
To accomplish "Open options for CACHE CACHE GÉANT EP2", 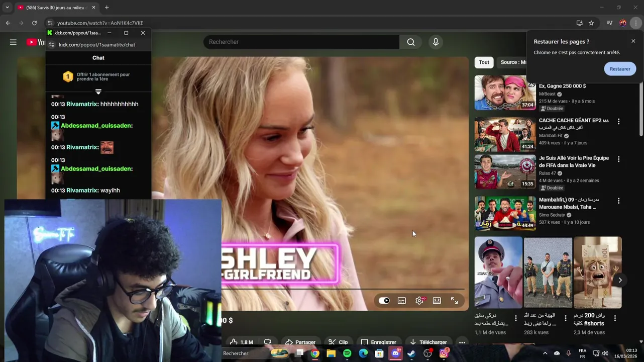I will click(618, 121).
